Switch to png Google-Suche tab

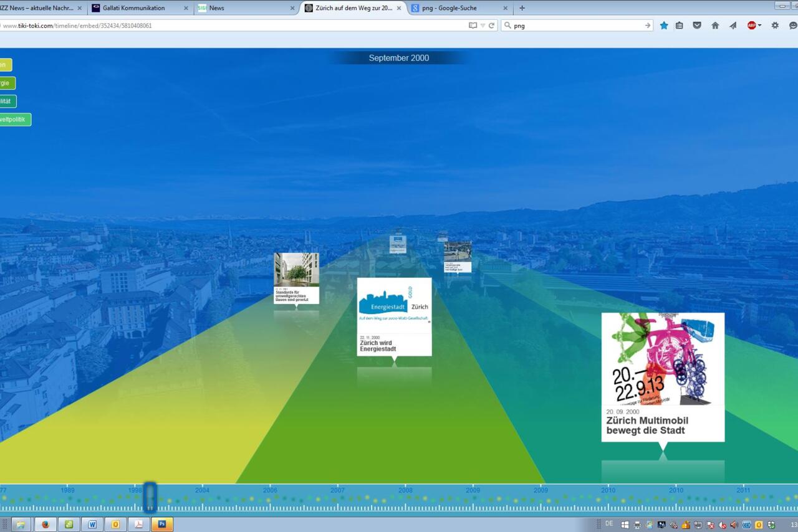(458, 8)
